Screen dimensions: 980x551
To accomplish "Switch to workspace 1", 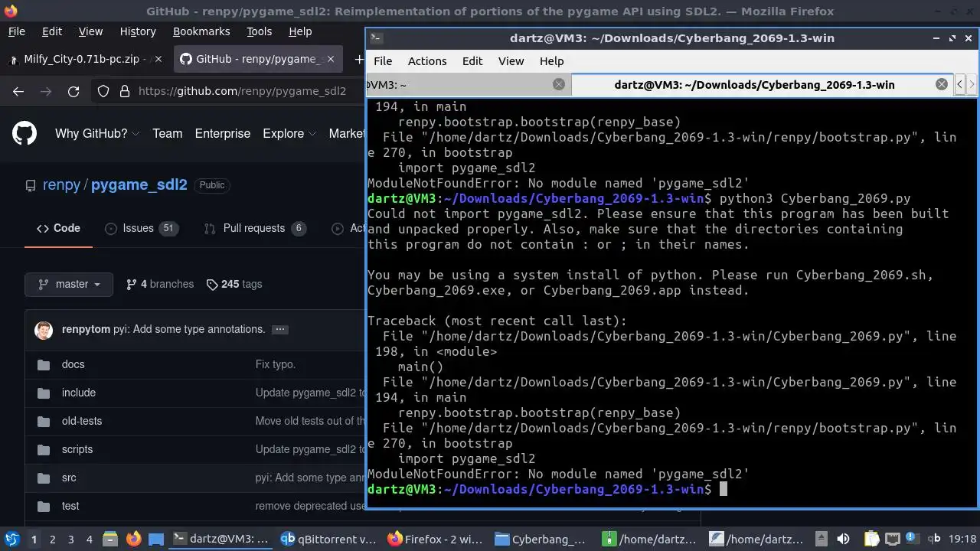I will [34, 540].
